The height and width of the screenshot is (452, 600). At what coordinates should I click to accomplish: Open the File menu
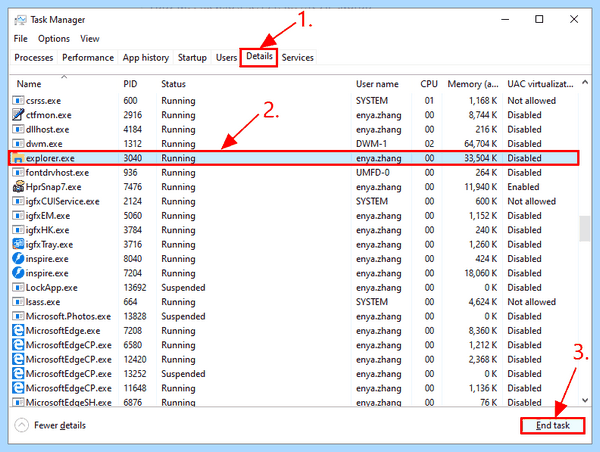tap(21, 39)
